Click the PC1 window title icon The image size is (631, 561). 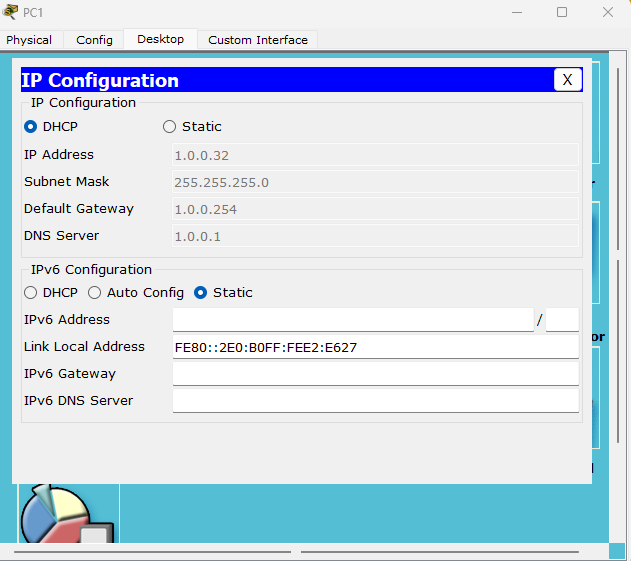10,12
